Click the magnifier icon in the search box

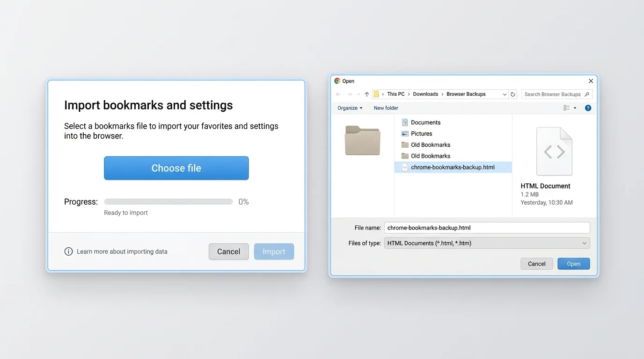pyautogui.click(x=587, y=94)
